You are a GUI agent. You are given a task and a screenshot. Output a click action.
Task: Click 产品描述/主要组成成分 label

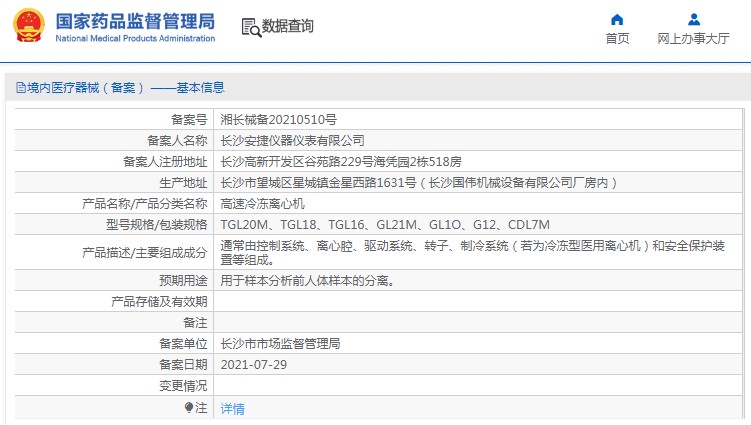tap(145, 253)
